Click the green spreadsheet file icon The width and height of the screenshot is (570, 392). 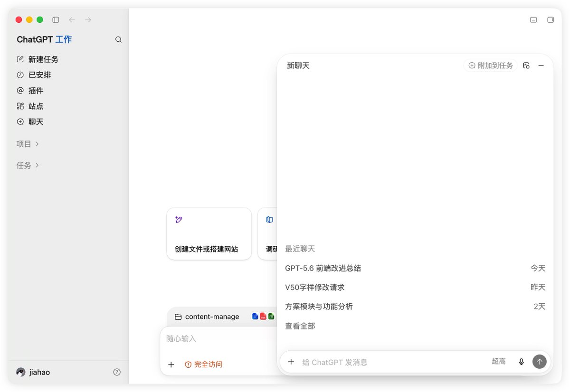271,316
